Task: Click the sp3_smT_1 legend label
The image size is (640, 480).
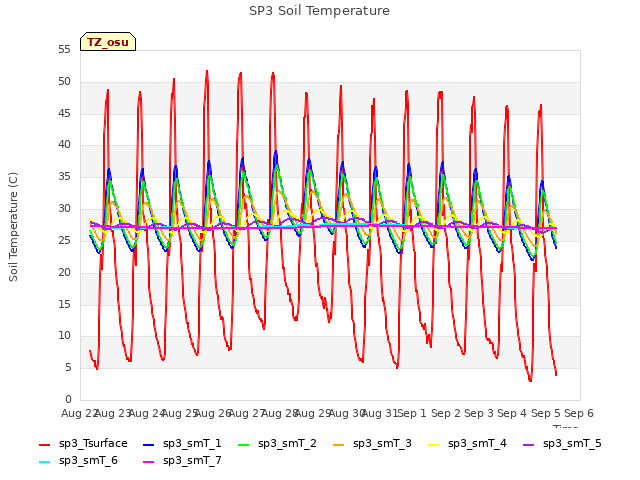Action: click(x=192, y=443)
